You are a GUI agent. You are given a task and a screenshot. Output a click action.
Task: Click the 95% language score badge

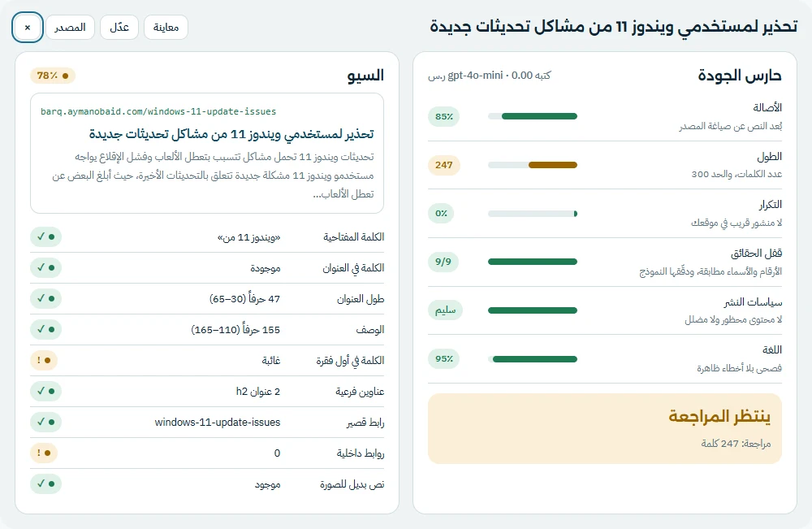coord(444,358)
